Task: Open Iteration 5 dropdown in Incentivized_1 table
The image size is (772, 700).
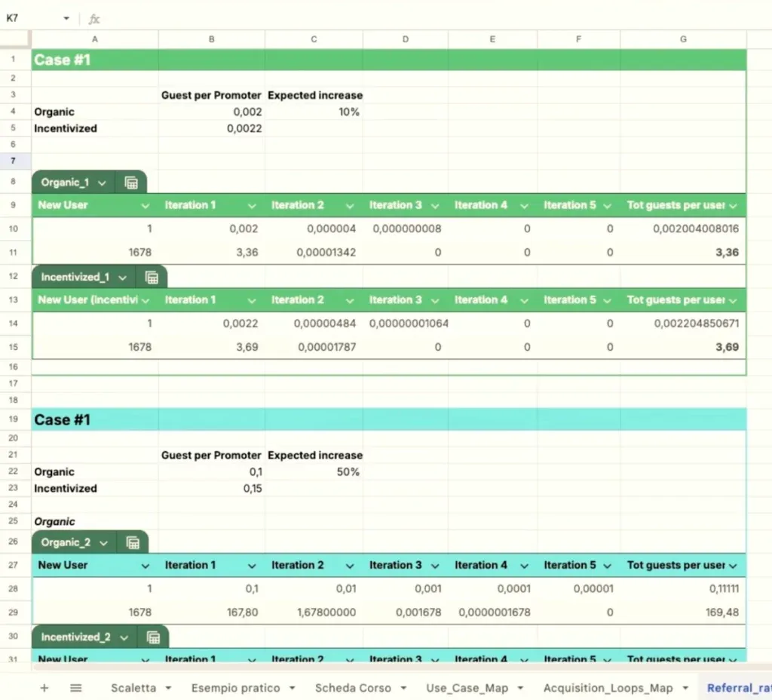Action: coord(607,300)
